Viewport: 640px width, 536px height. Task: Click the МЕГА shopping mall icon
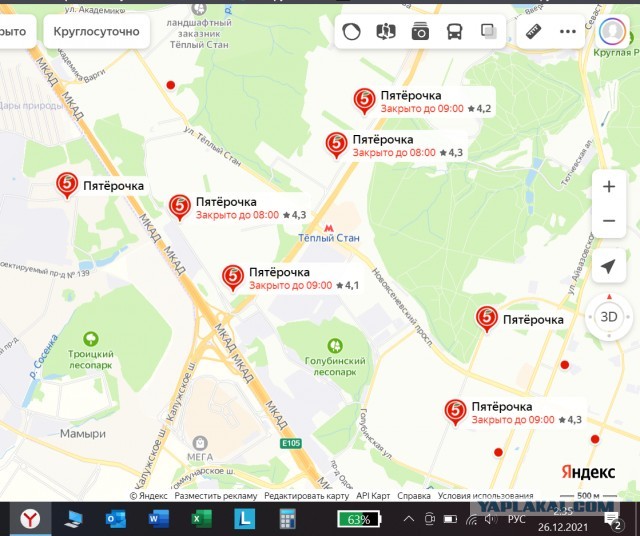200,443
